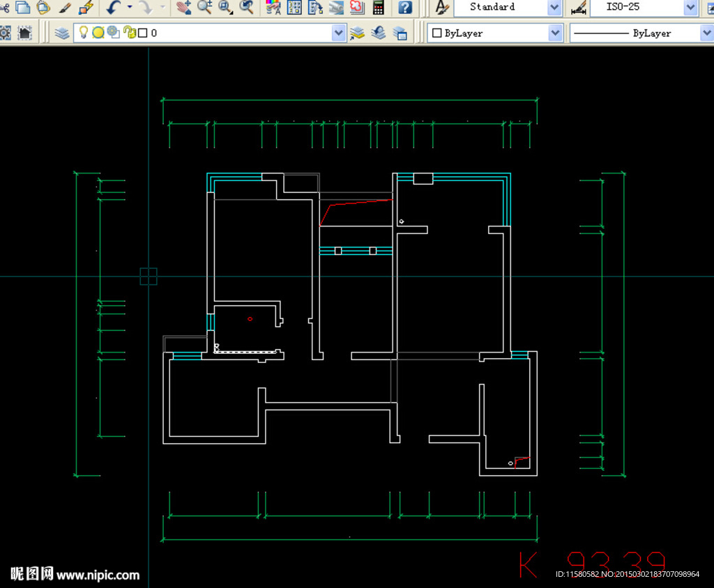Open the Help question mark icon
This screenshot has height=588, width=714.
405,8
